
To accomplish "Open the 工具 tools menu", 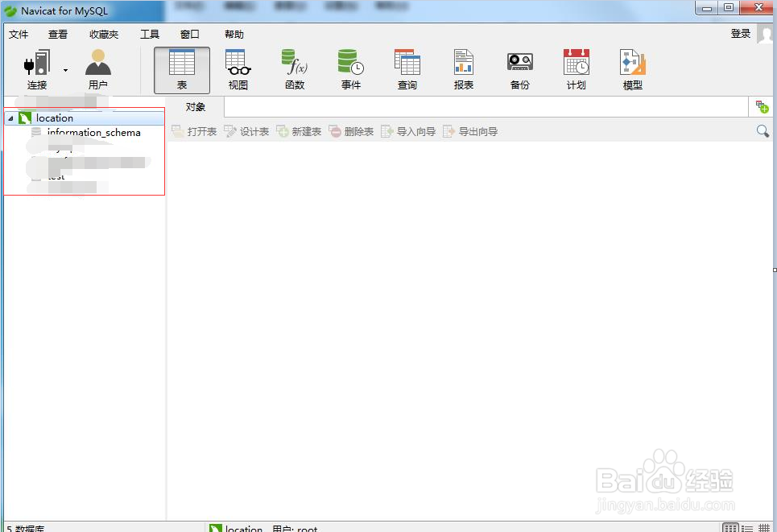I will pos(150,34).
